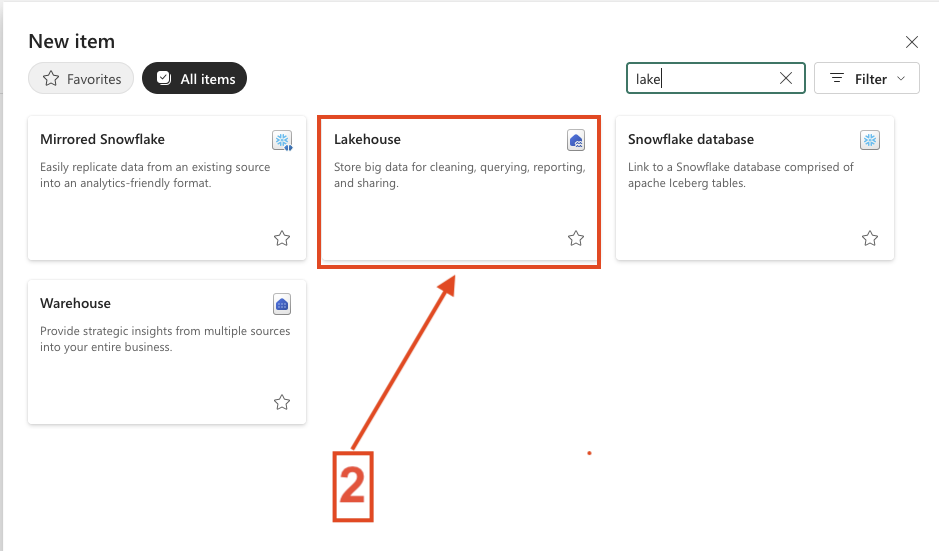Choose the Warehouse card description text
The height and width of the screenshot is (551, 939).
(x=165, y=339)
